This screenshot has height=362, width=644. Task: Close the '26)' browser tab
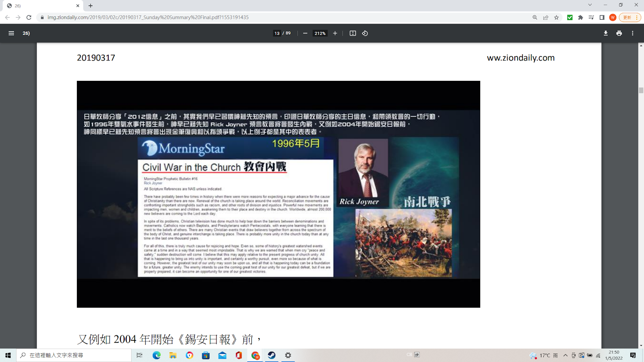point(78,6)
